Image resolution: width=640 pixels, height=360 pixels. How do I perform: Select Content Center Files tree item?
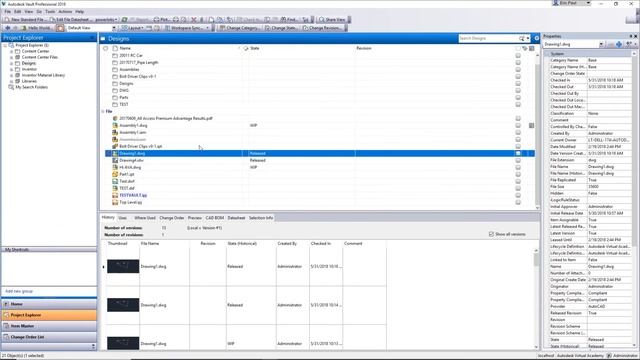40,57
